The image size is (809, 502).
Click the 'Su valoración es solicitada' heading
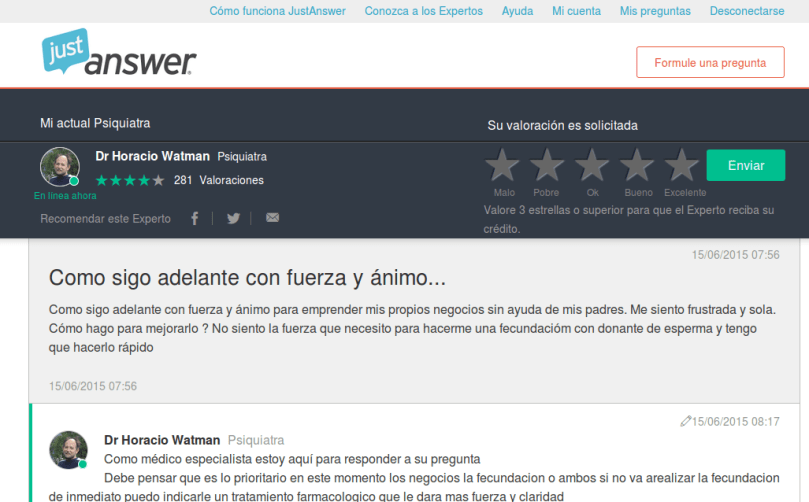pyautogui.click(x=562, y=125)
